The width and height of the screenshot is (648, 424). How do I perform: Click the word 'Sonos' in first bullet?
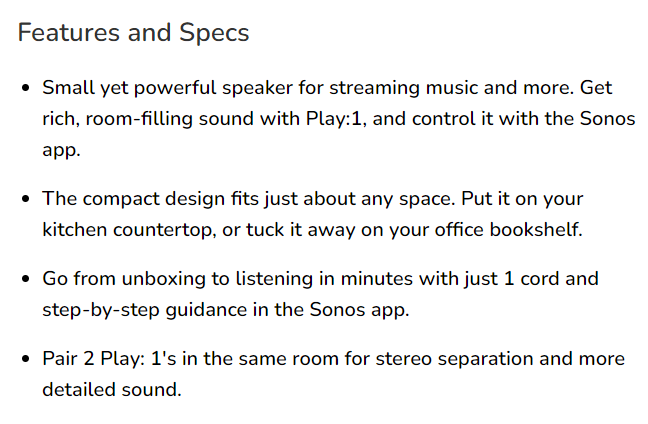pyautogui.click(x=608, y=119)
